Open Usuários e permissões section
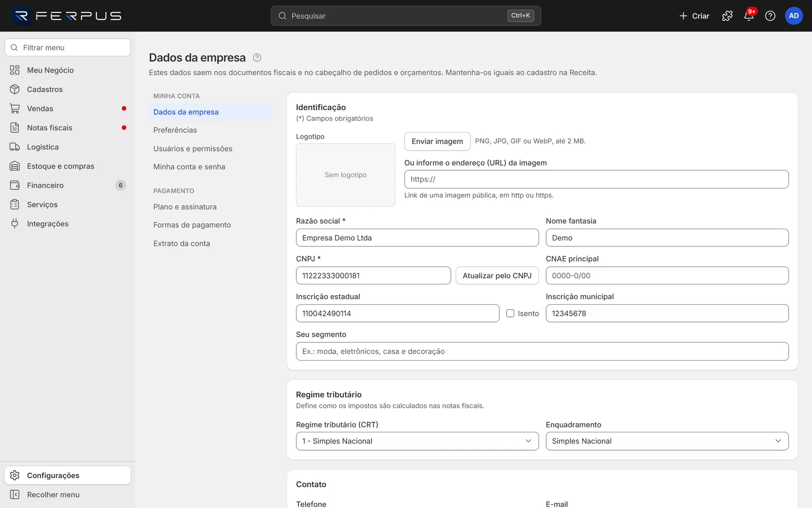 pos(211,149)
